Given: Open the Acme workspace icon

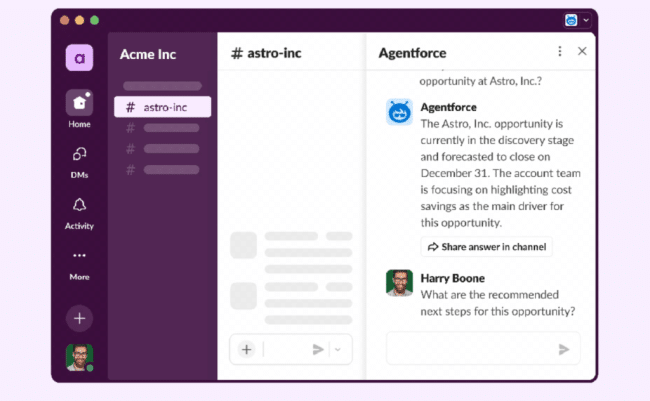Looking at the screenshot, I should click(79, 58).
